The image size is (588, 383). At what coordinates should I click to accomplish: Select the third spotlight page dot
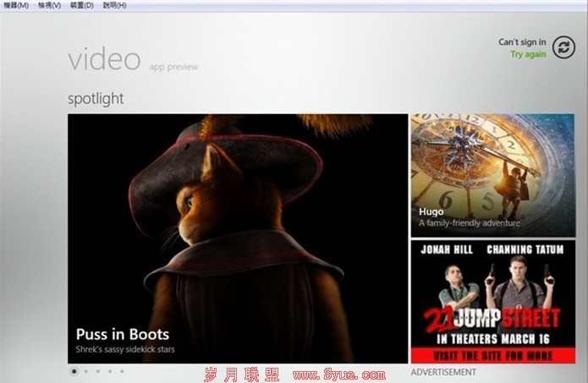click(98, 371)
